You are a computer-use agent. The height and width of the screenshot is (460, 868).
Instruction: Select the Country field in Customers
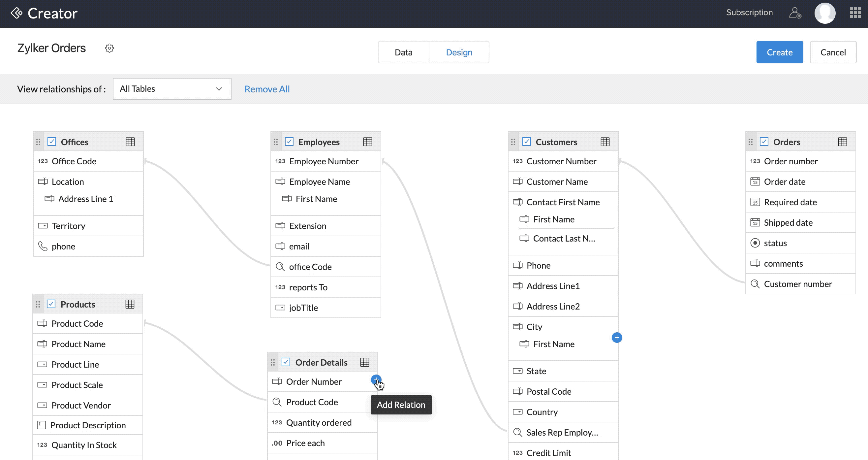point(563,412)
